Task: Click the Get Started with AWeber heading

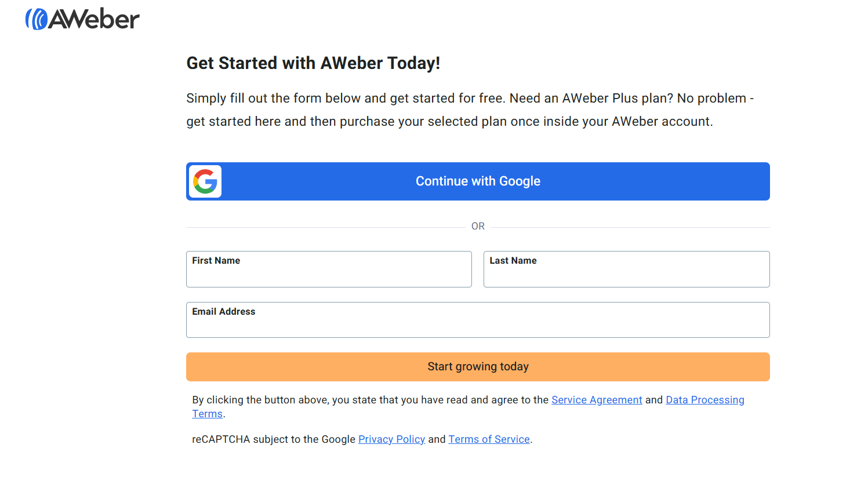Action: [x=313, y=63]
